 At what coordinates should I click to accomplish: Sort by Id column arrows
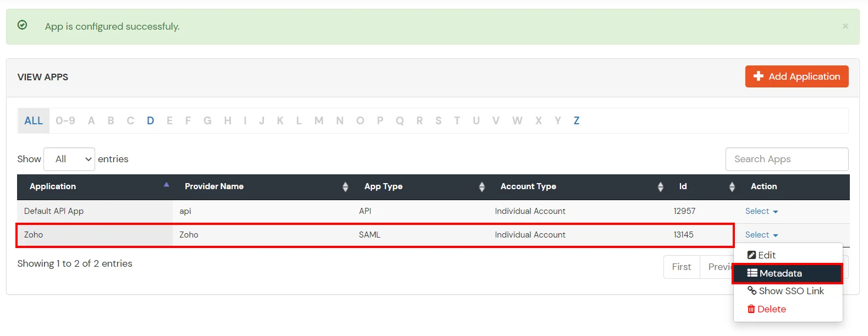[732, 187]
